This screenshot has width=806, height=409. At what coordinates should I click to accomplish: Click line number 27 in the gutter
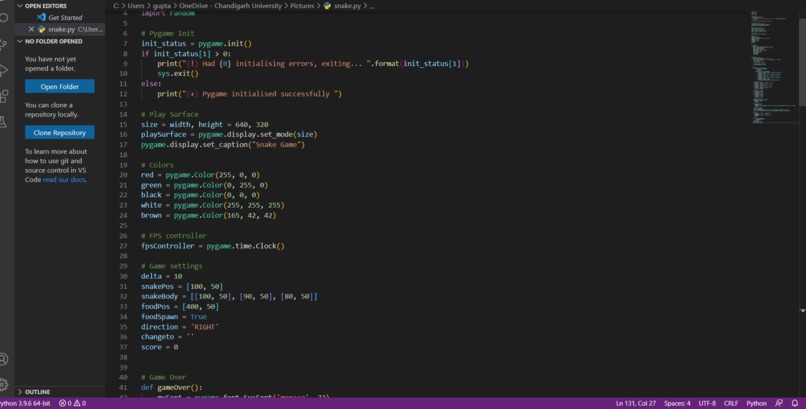tap(123, 246)
